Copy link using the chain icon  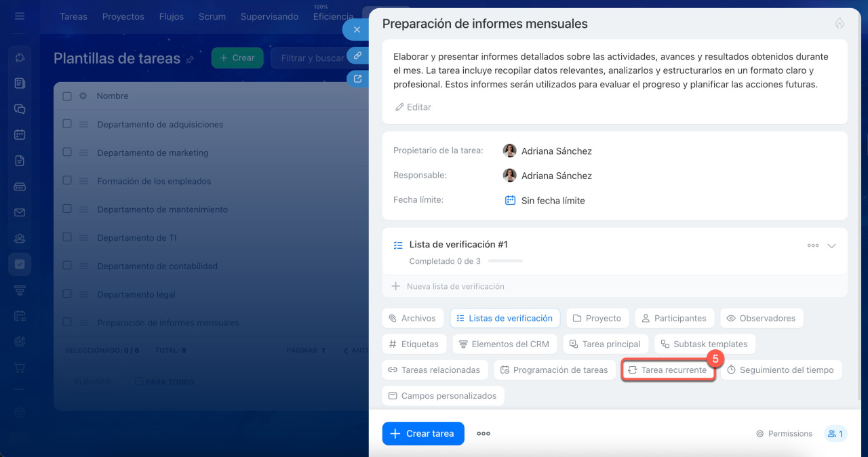pos(357,56)
